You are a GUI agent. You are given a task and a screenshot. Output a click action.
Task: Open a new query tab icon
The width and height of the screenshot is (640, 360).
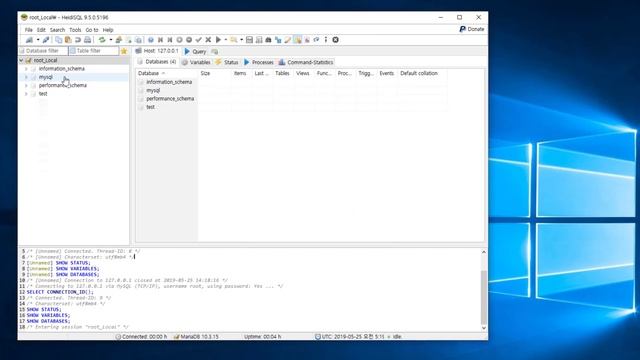(x=215, y=51)
